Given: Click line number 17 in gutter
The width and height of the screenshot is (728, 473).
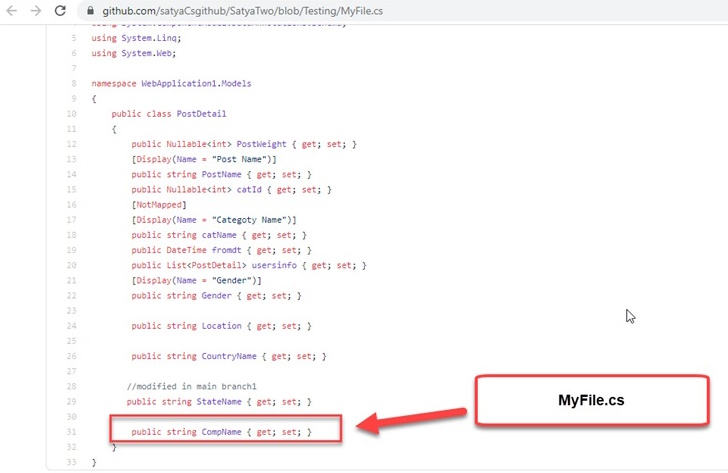Looking at the screenshot, I should (x=72, y=220).
